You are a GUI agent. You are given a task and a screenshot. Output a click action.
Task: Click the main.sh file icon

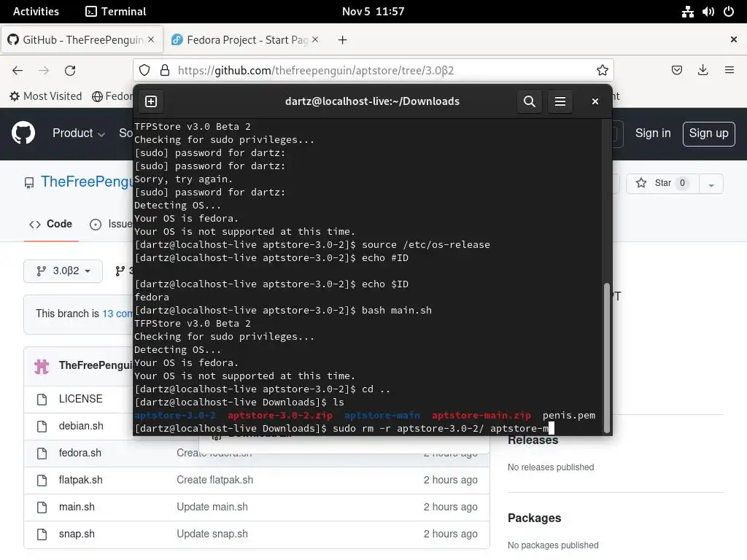click(42, 507)
